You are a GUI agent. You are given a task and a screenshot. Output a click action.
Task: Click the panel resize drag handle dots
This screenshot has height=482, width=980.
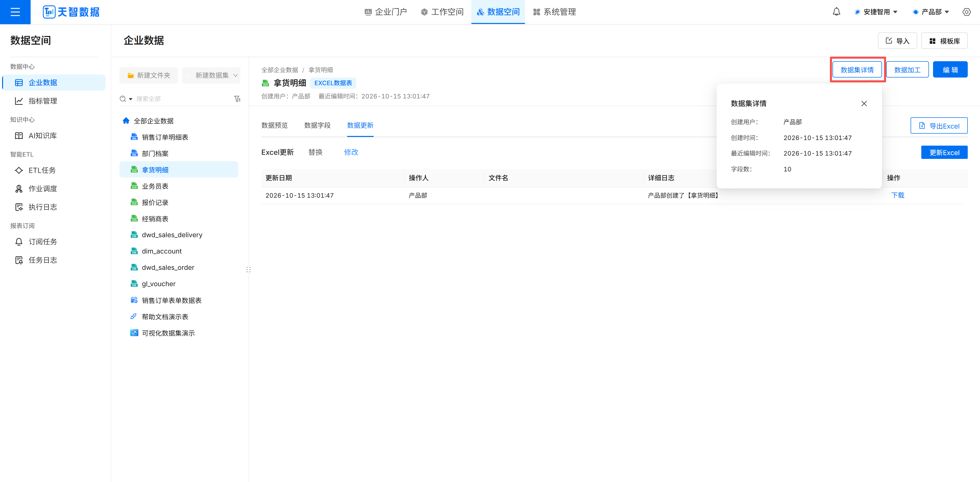click(248, 270)
